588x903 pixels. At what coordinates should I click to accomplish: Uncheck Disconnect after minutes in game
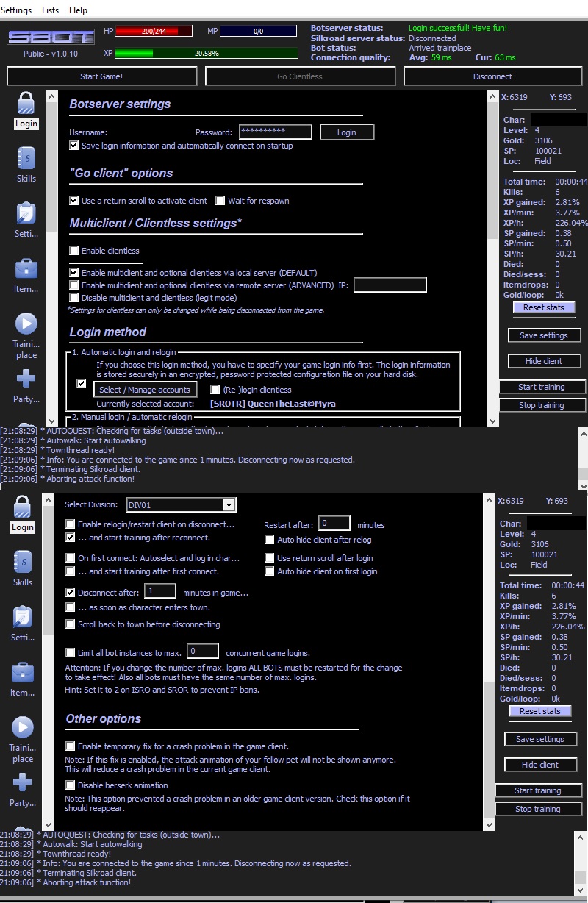[71, 593]
